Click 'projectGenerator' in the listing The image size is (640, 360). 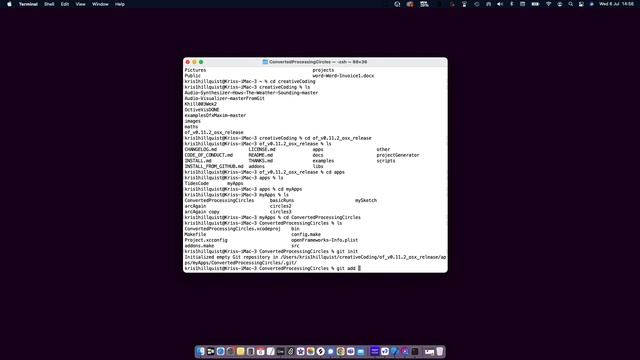pos(398,155)
